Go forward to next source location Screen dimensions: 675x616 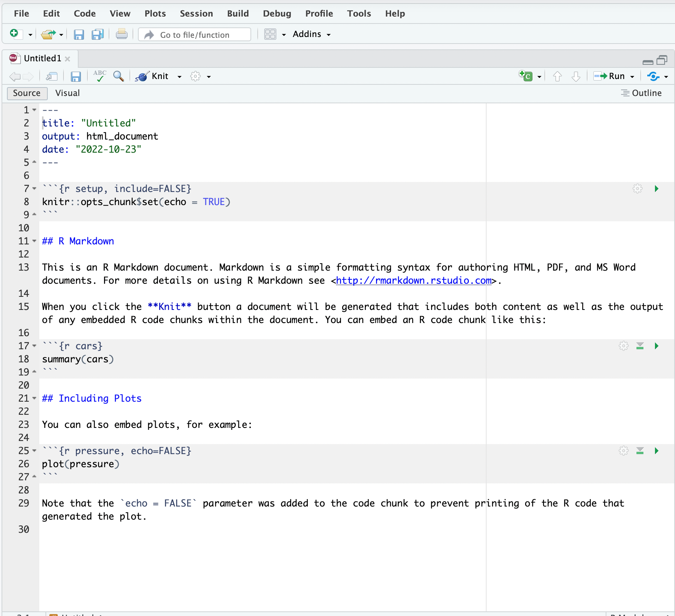[29, 76]
